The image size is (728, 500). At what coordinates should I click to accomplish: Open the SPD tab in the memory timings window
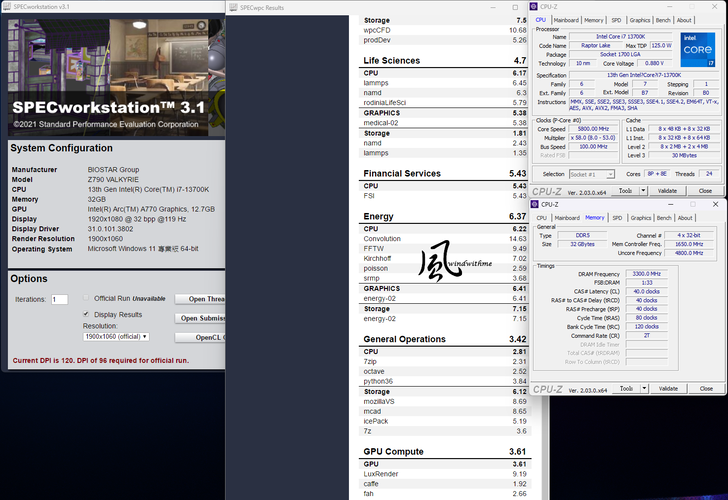point(615,217)
